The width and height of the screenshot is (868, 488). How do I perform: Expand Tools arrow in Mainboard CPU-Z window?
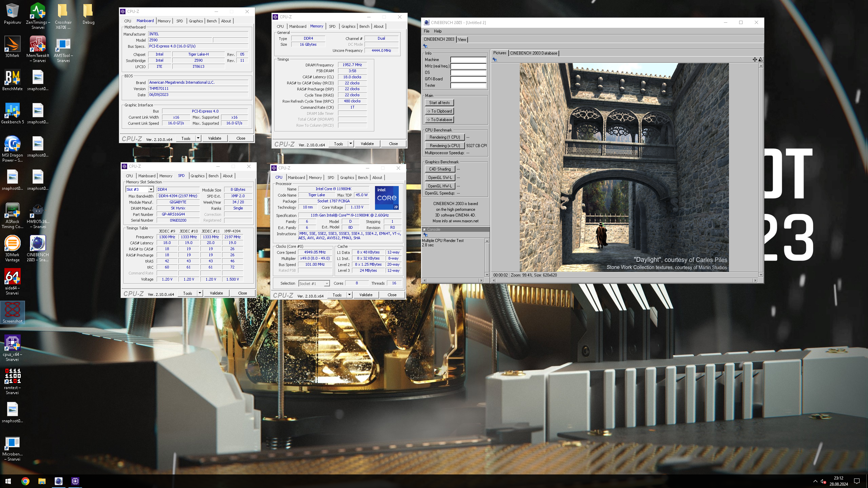198,138
